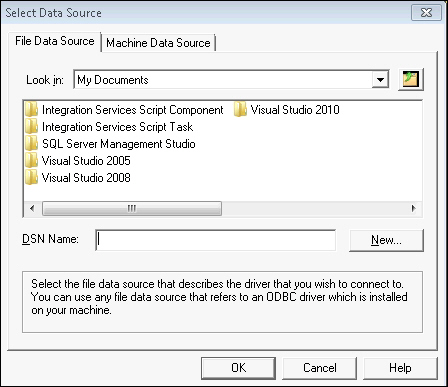Select the Visual Studio 2010 folder icon
This screenshot has height=387, width=448.
click(x=240, y=110)
